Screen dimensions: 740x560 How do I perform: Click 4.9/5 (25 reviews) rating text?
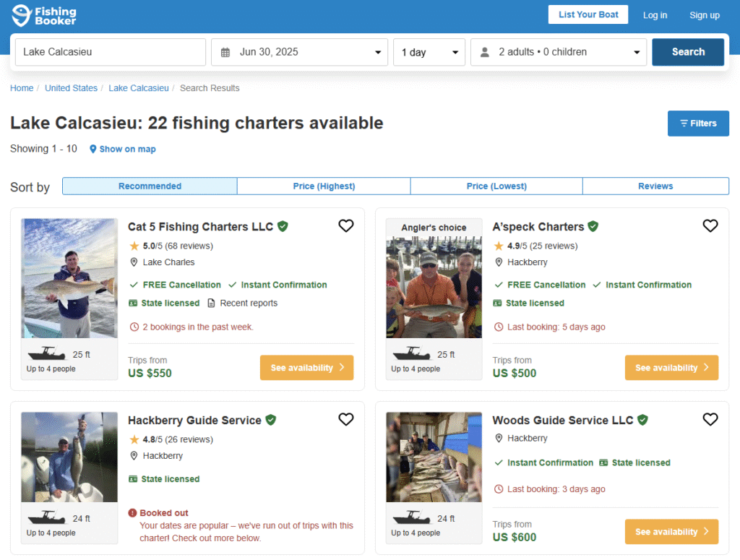click(542, 246)
